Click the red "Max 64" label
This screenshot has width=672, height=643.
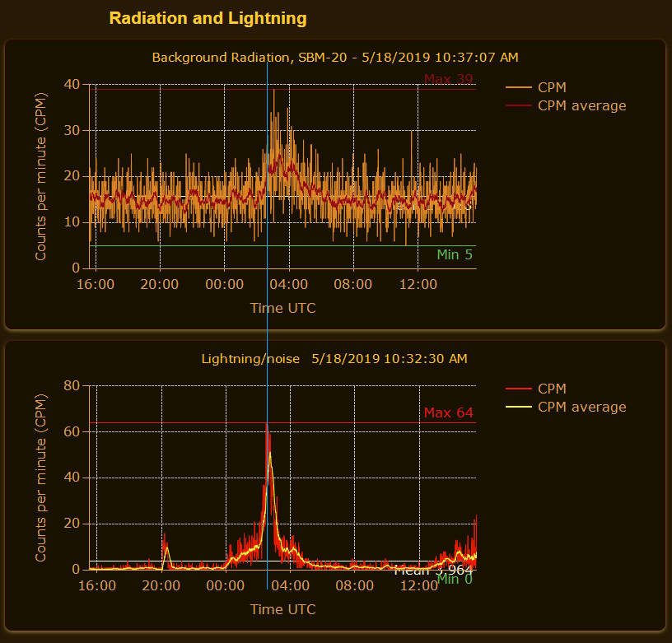(448, 412)
